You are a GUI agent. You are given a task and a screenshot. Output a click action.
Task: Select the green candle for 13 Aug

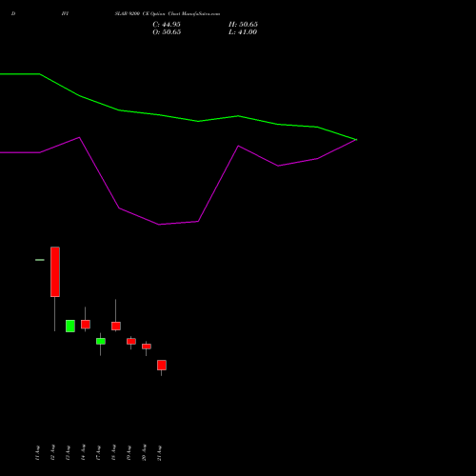[70, 326]
